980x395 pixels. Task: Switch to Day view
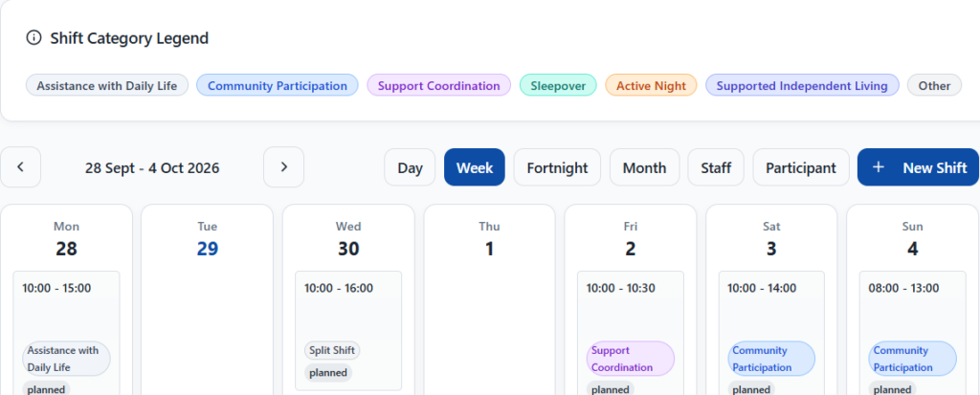(x=410, y=167)
